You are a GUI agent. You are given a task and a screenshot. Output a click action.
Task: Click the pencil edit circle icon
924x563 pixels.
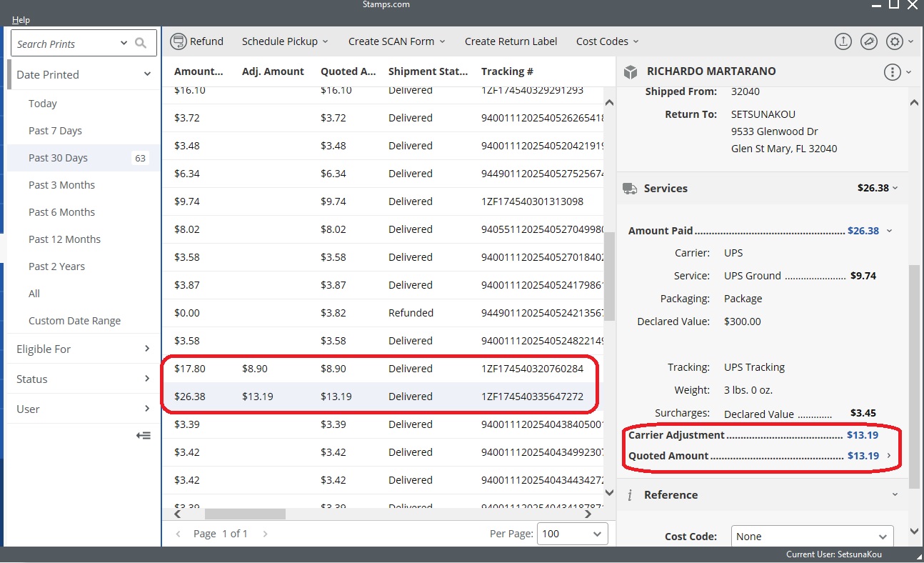pyautogui.click(x=868, y=41)
